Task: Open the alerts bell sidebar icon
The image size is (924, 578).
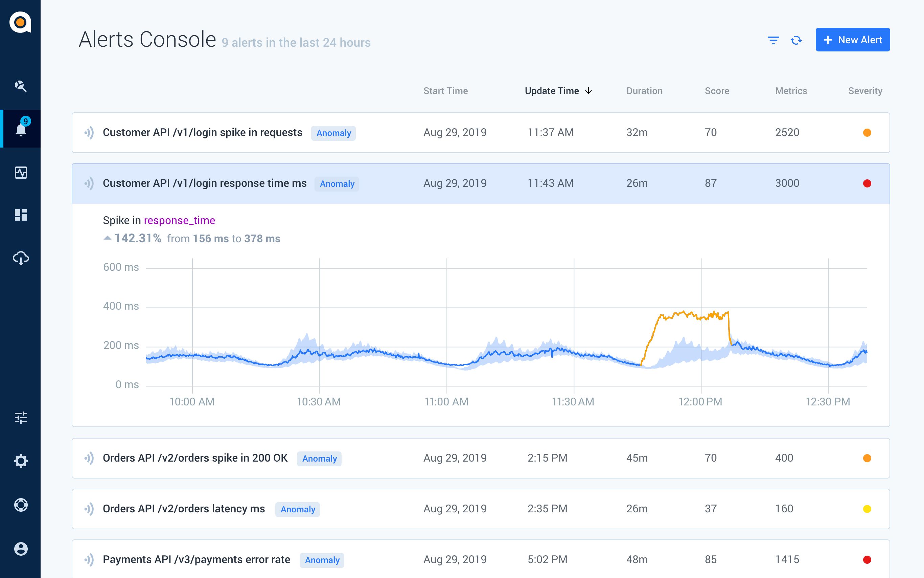Action: pos(21,129)
